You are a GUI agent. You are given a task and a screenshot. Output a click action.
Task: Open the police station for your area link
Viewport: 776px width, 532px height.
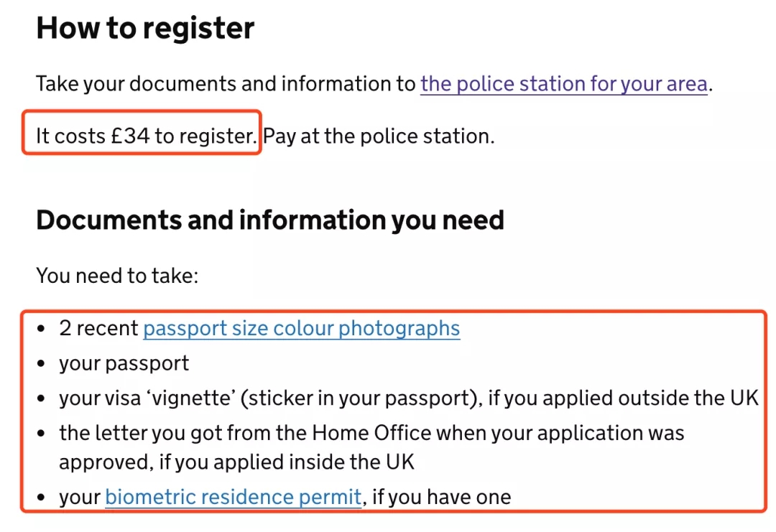point(564,84)
